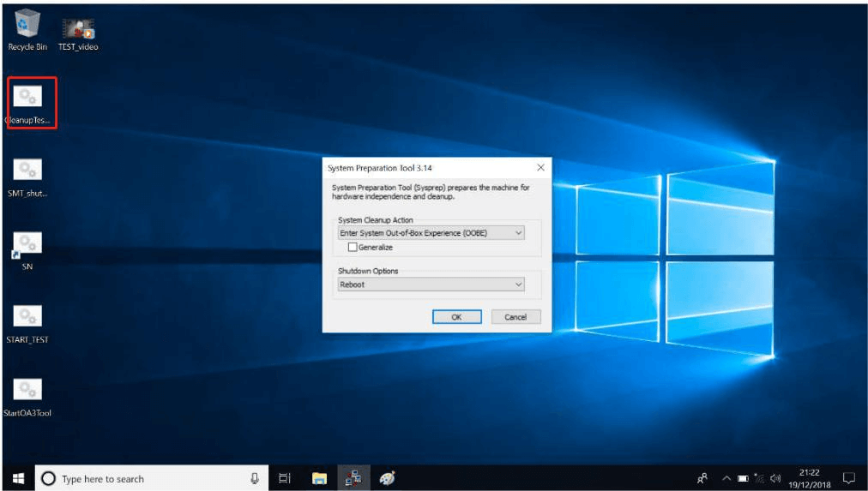Select the SMT_shut... desktop icon
The image size is (868, 491).
[x=27, y=172]
